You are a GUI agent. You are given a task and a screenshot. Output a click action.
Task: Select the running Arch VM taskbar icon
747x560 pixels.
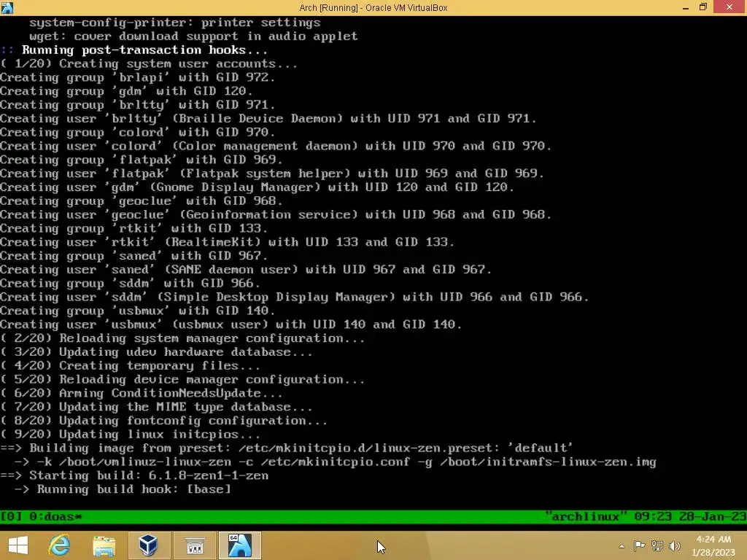point(239,545)
